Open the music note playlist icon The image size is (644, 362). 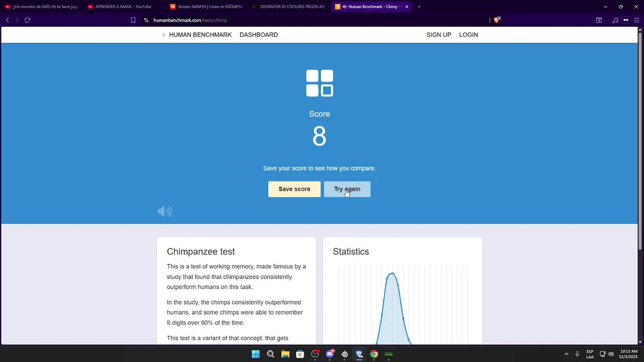coord(615,20)
